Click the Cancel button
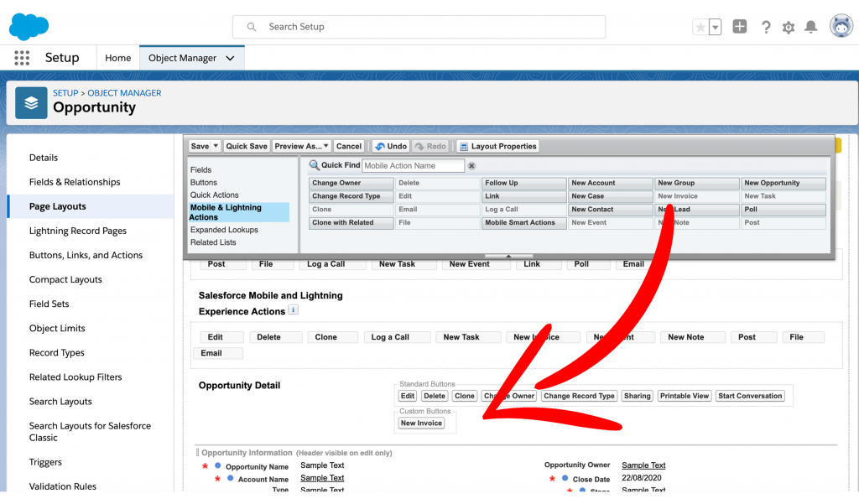859x504 pixels. [x=349, y=146]
